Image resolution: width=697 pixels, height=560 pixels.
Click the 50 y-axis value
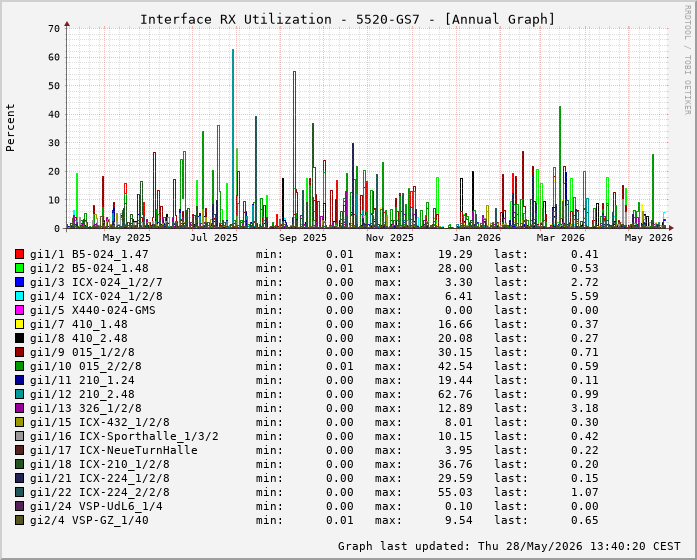[x=54, y=86]
